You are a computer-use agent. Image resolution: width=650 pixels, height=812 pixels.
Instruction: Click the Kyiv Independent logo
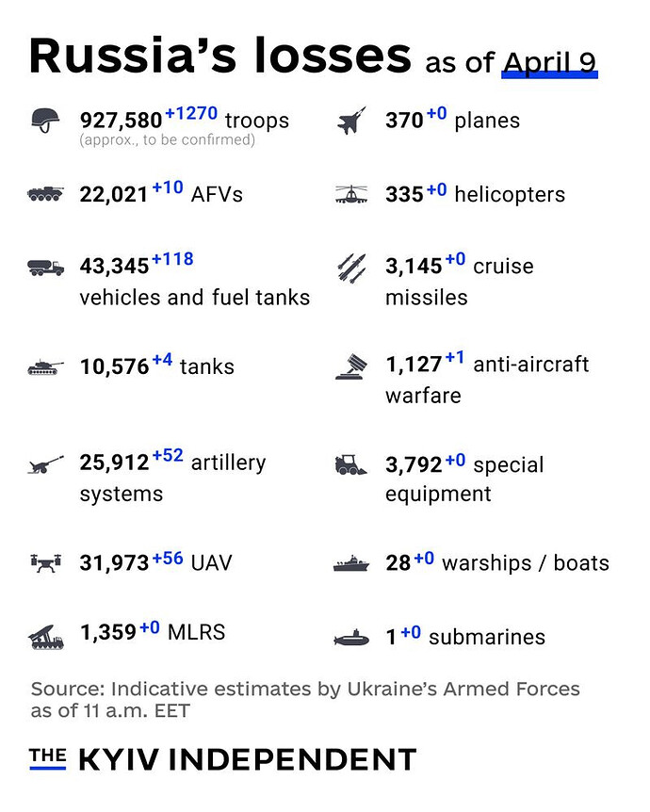(x=222, y=759)
